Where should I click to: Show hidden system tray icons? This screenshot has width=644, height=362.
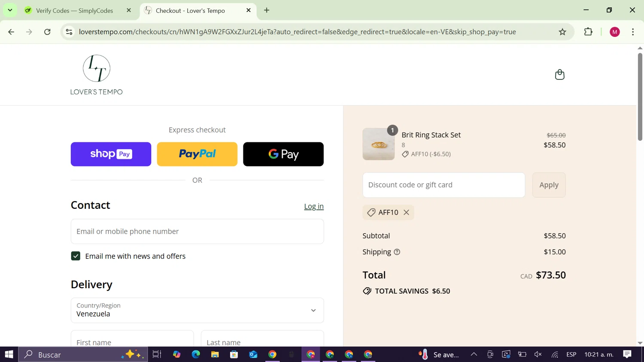coord(474,354)
